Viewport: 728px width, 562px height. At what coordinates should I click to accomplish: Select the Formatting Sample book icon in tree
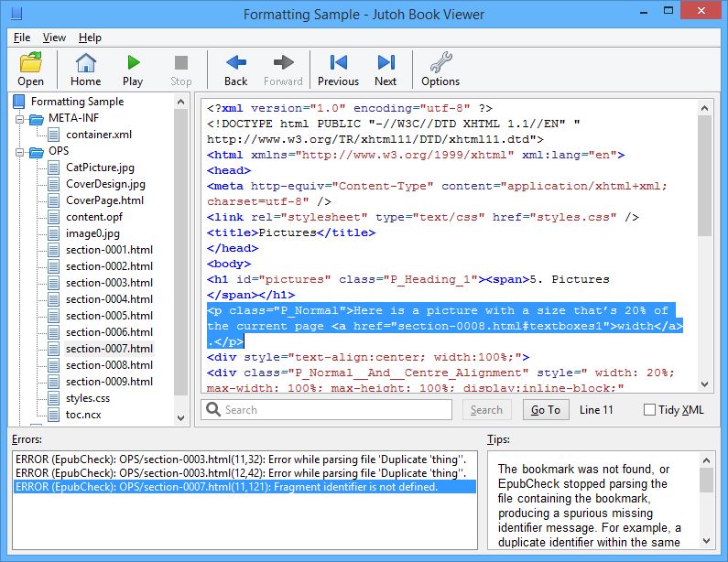tap(19, 102)
